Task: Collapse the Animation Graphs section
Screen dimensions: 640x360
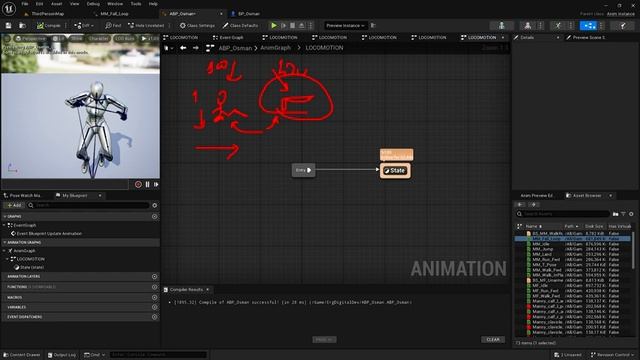Action: [x=5, y=242]
